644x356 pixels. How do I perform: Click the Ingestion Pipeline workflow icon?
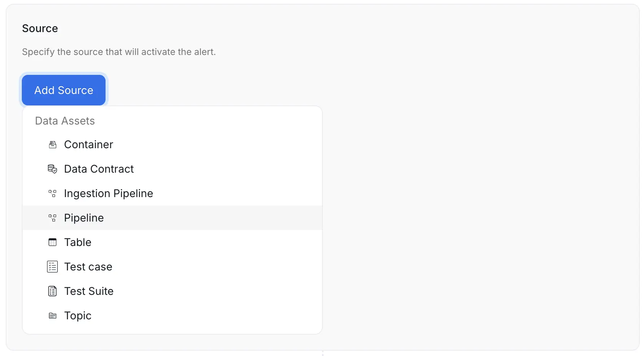click(52, 193)
